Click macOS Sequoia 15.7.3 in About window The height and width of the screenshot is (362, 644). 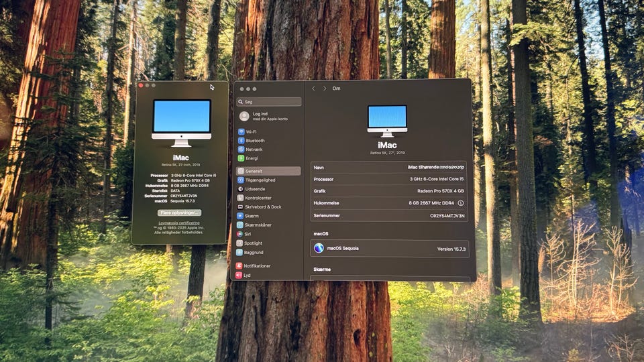click(x=174, y=201)
